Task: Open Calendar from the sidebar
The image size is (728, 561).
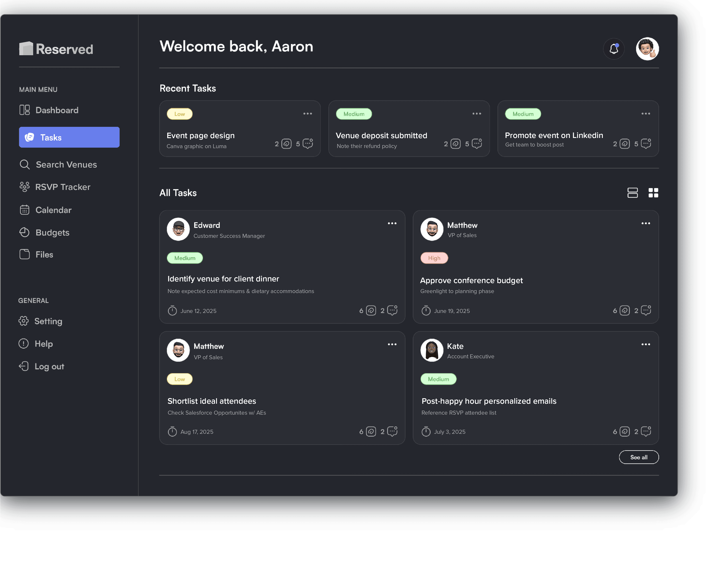Action: (53, 210)
